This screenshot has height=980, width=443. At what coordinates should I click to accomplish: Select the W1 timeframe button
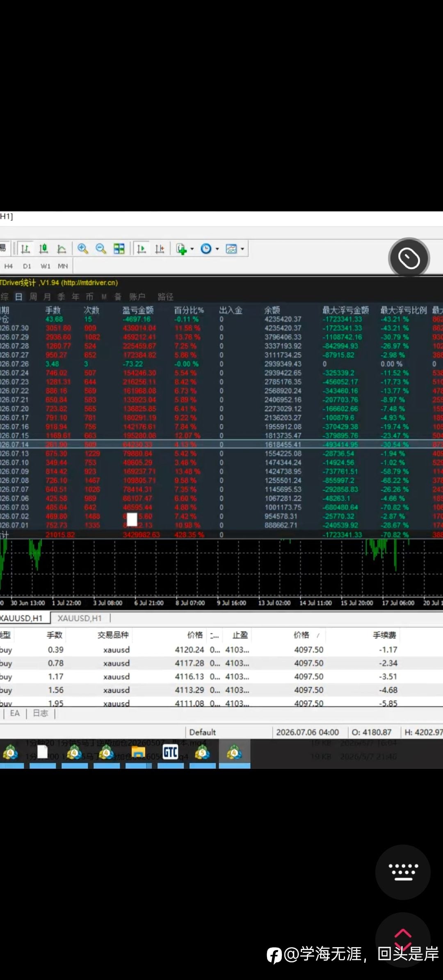coord(46,266)
